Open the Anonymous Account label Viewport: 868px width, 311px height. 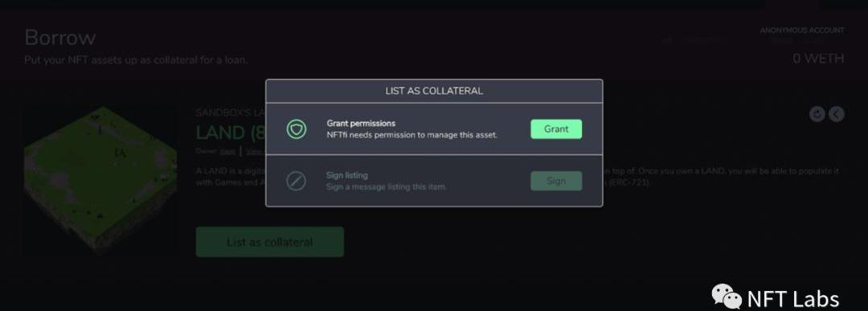tap(801, 31)
